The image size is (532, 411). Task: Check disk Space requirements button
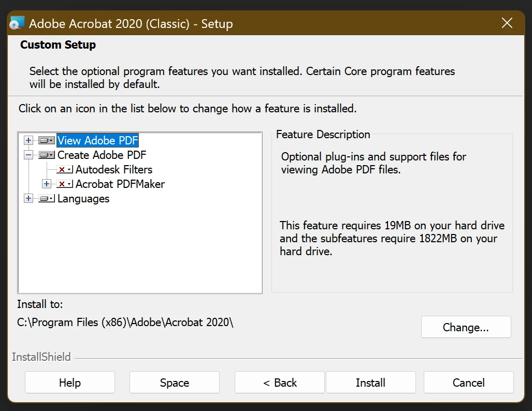coord(175,383)
